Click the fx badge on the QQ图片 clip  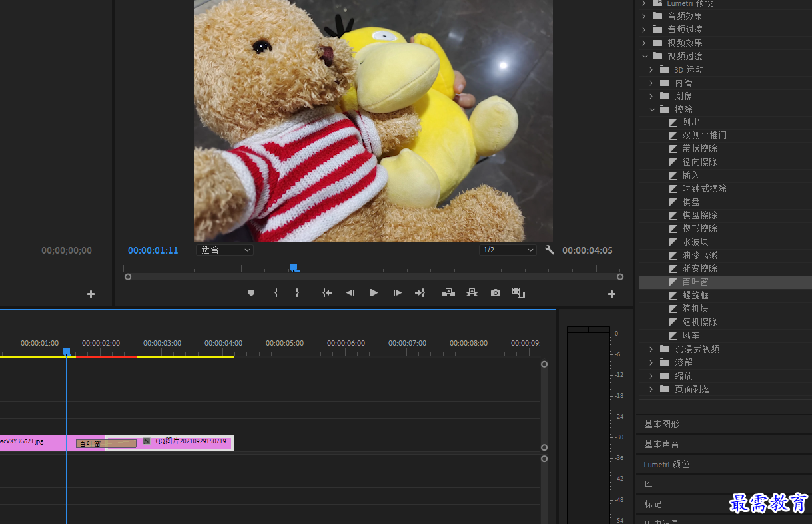147,441
